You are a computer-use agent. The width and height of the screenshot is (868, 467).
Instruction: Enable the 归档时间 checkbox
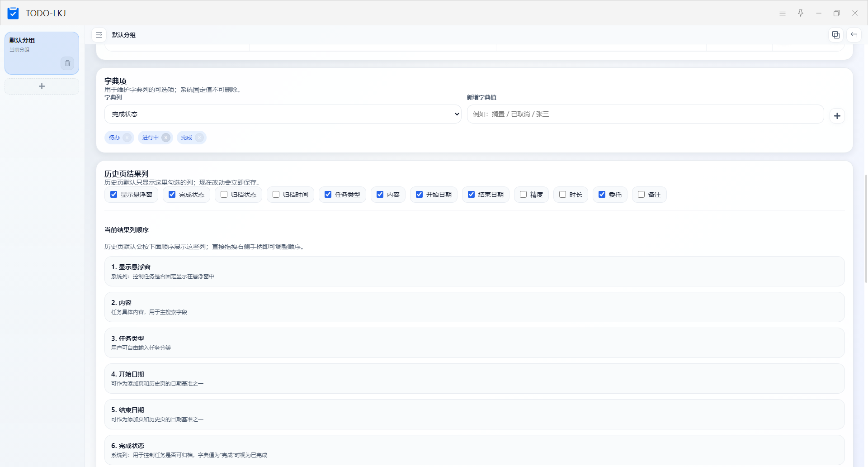click(276, 195)
